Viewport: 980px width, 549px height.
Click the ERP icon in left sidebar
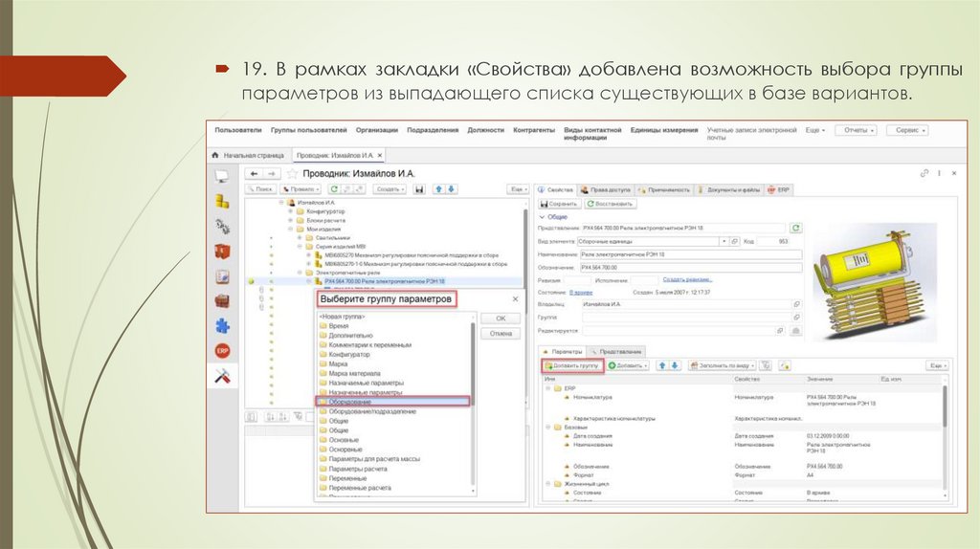click(x=222, y=351)
